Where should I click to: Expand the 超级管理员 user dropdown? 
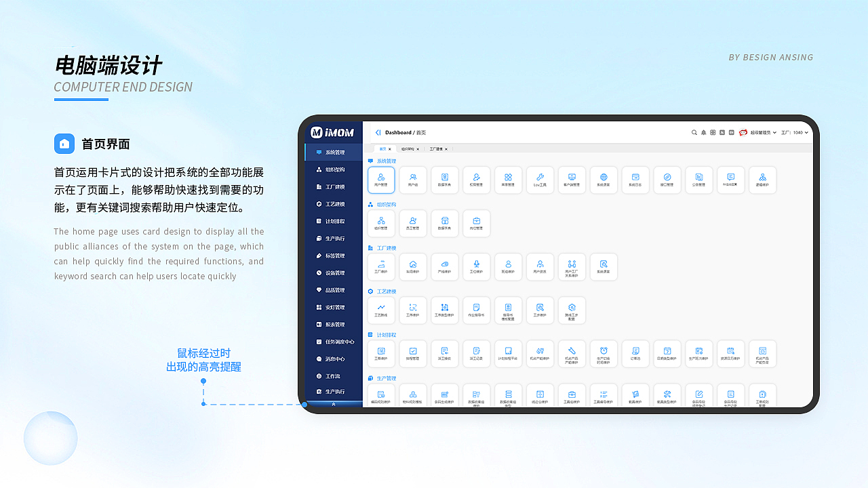tap(764, 133)
